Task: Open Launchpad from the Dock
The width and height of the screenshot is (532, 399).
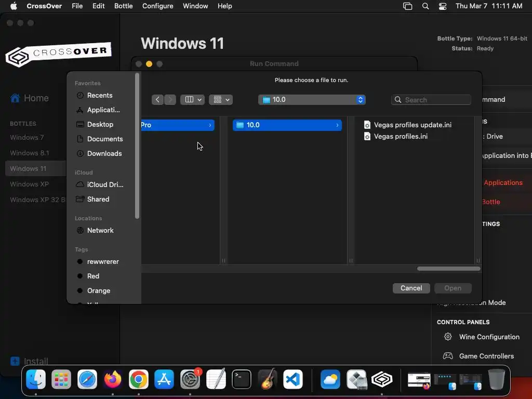Action: 61,379
